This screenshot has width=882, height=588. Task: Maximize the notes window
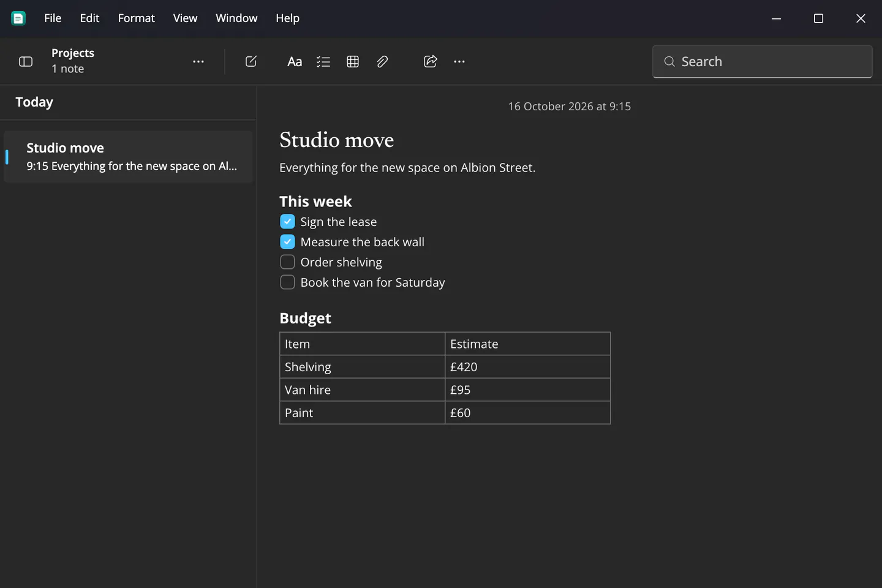tap(818, 18)
